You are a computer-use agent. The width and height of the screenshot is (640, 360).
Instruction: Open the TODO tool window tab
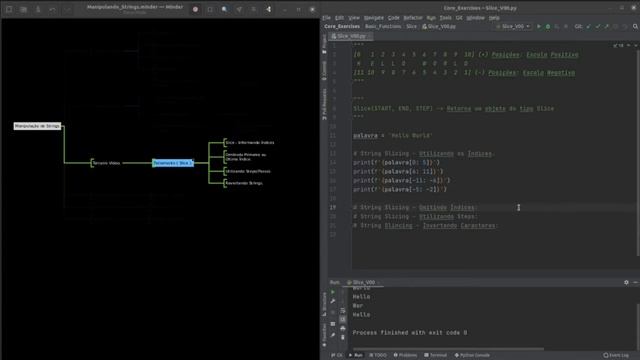378,355
